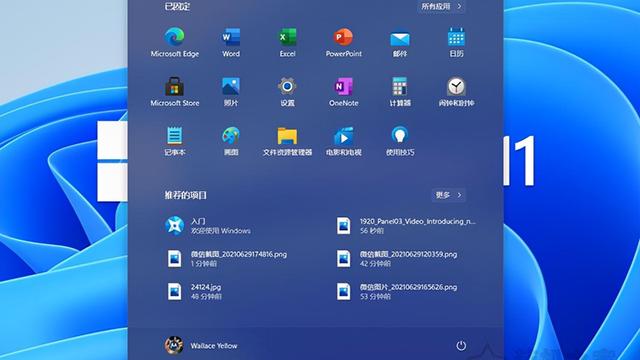
Task: Open the Calendar (日历) app
Action: tap(456, 42)
